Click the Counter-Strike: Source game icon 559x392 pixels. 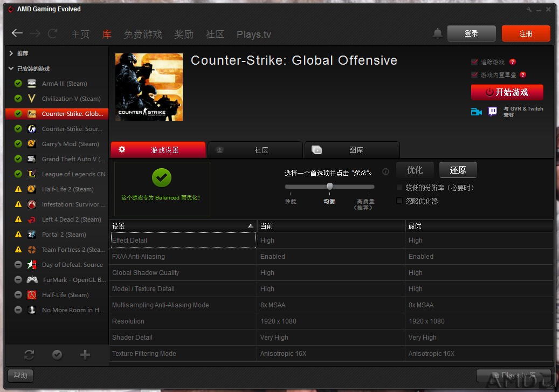pos(32,129)
